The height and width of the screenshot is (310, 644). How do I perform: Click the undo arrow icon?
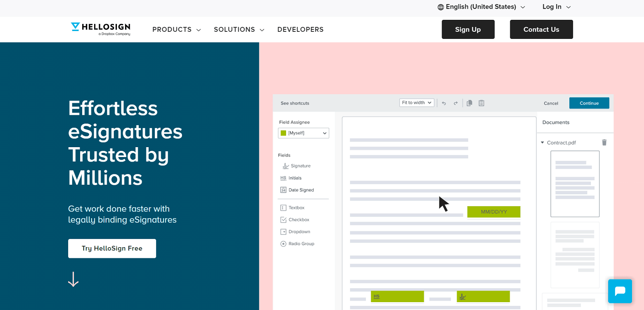(x=444, y=103)
